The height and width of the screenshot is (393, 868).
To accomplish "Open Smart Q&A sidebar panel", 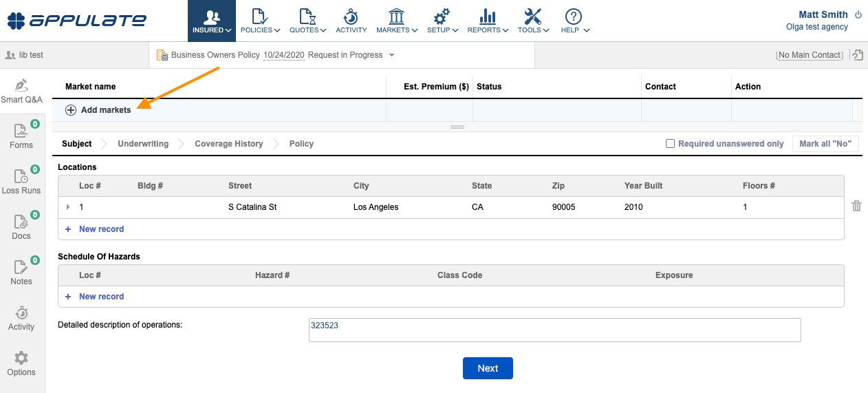I will 21,92.
